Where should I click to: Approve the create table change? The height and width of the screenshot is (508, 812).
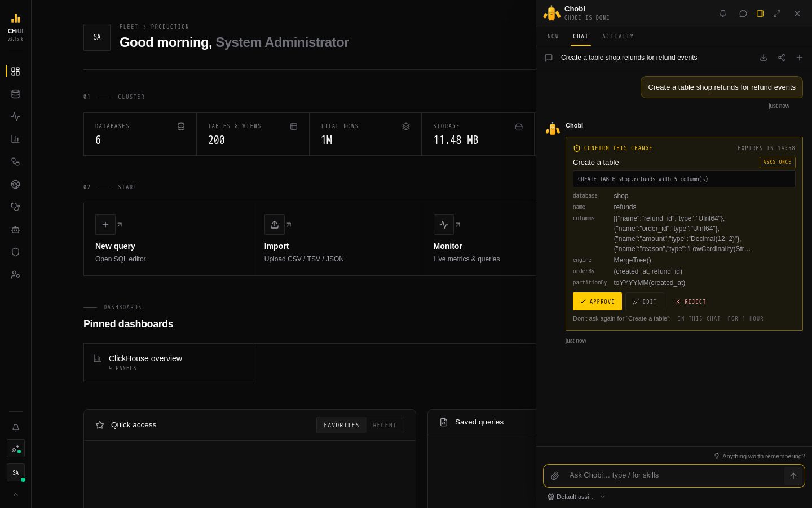point(597,301)
